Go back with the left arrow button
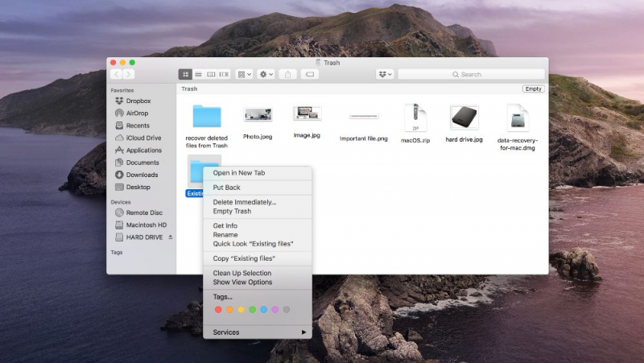 pos(116,74)
